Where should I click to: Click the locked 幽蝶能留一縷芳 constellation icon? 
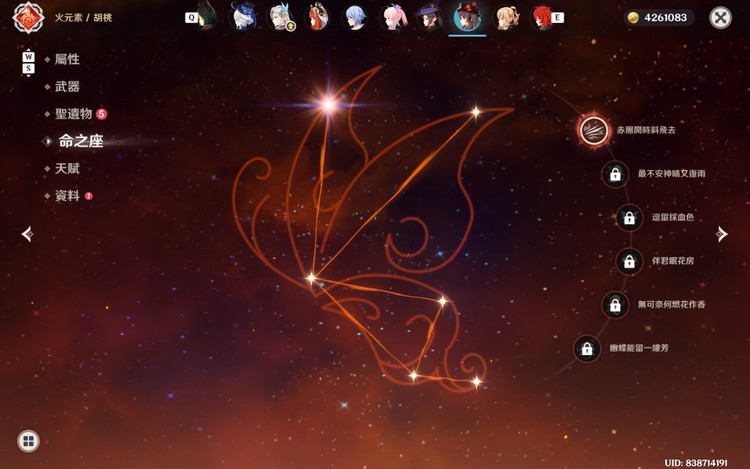click(587, 349)
